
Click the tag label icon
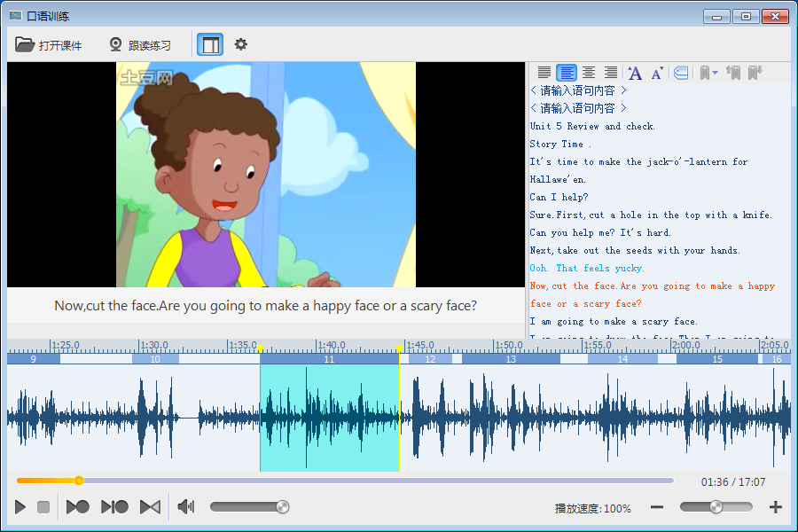pos(681,73)
